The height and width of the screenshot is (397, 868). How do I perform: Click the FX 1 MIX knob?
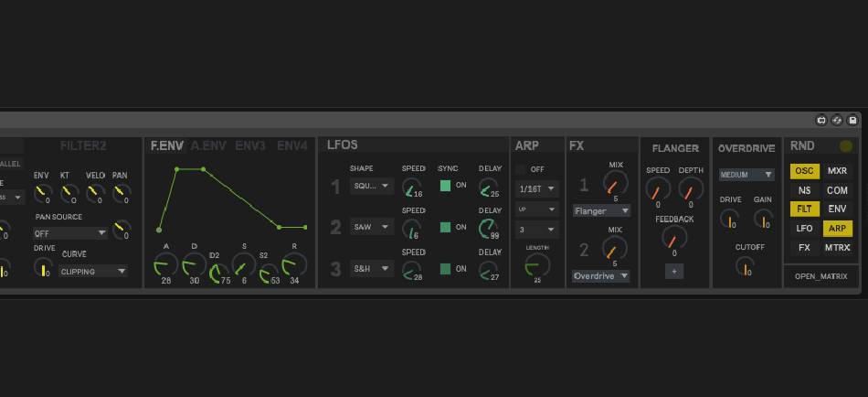click(616, 182)
